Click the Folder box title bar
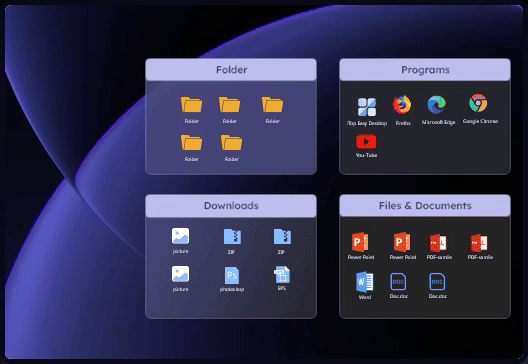Image resolution: width=528 pixels, height=364 pixels. tap(231, 70)
